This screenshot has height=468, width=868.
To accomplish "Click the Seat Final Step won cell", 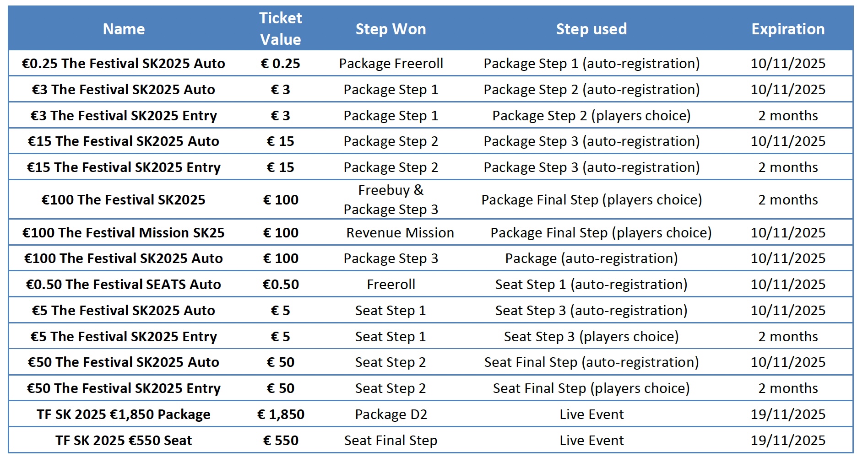I will click(x=391, y=440).
